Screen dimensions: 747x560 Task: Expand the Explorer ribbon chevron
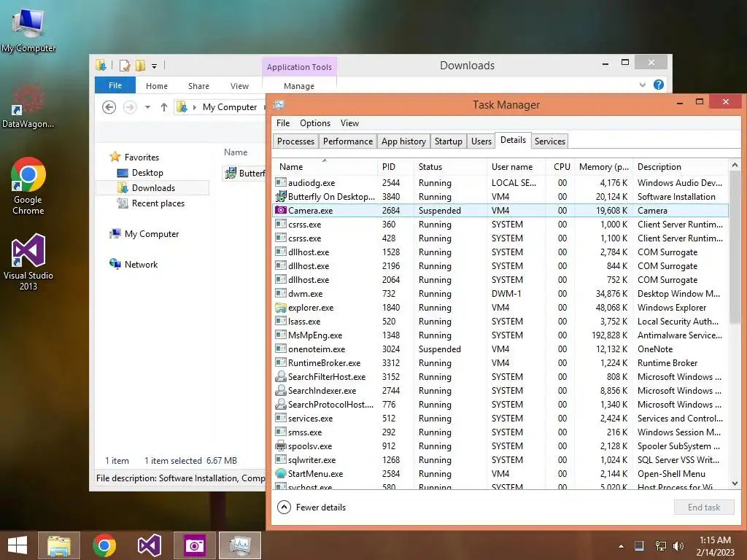(x=643, y=85)
